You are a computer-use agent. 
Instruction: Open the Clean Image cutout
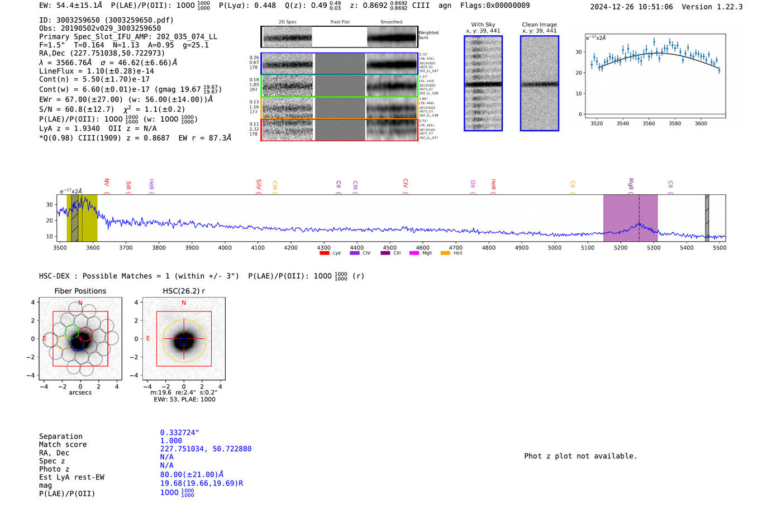(540, 83)
